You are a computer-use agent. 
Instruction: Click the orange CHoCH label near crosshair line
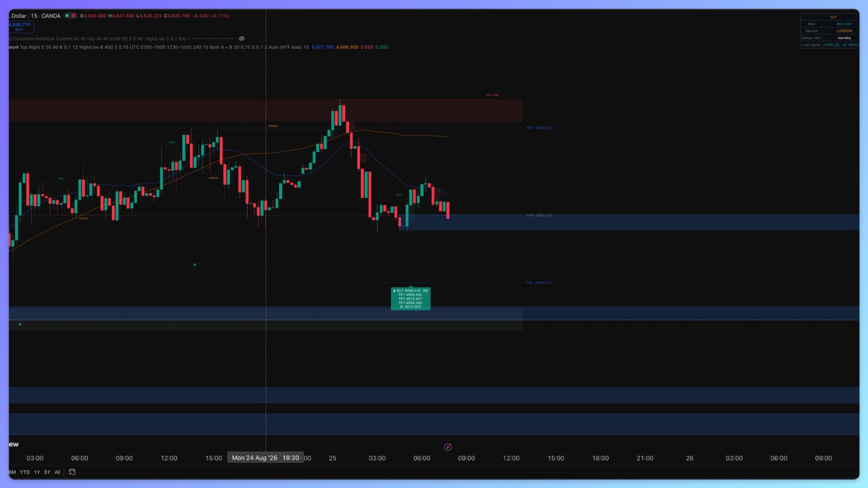pyautogui.click(x=273, y=126)
